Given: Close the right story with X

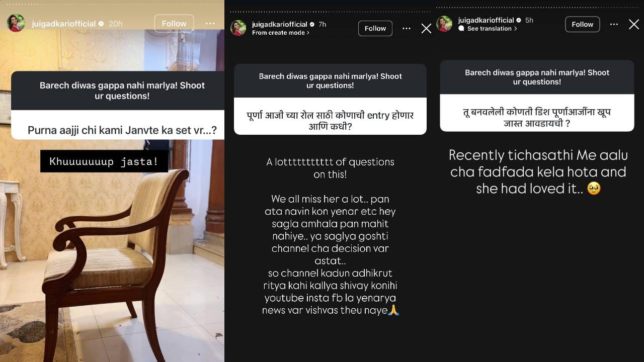Looking at the screenshot, I should coord(634,24).
